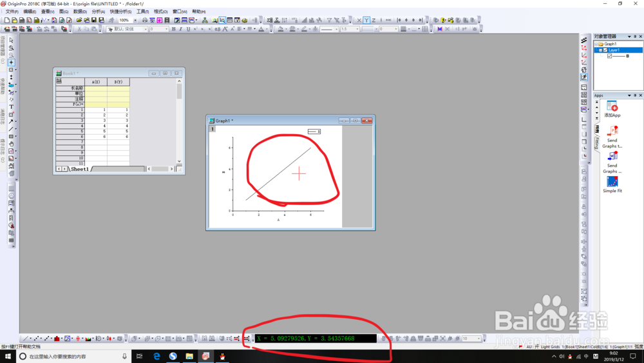Open the line width 1.5 dropdown
Viewport: 644px width, 363px height.
[x=357, y=29]
